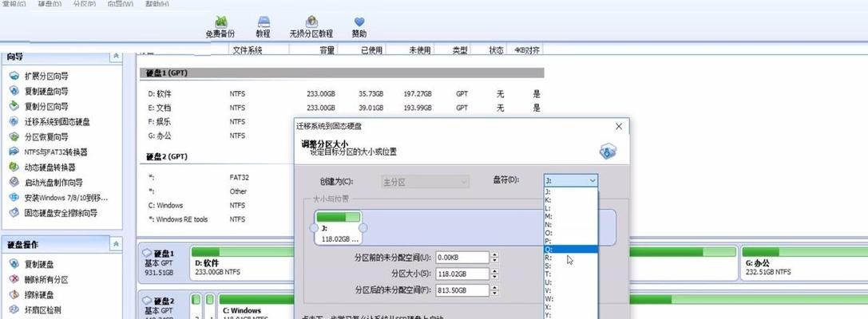
Task: Pick drive letter W: from the list
Action: coord(571,298)
